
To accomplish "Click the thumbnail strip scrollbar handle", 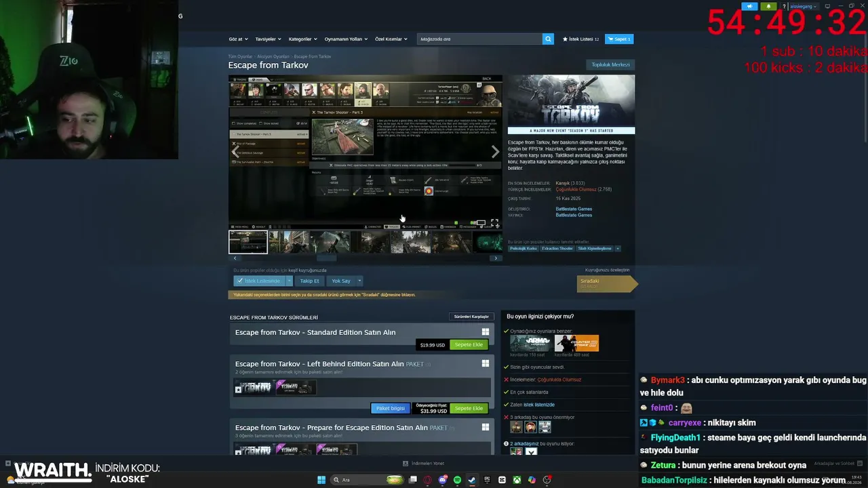I will pos(325,258).
